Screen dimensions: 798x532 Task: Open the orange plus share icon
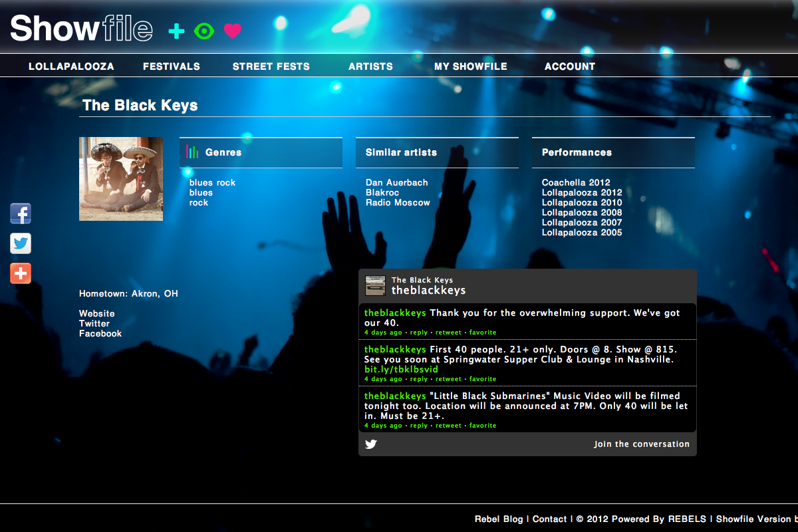tap(21, 273)
